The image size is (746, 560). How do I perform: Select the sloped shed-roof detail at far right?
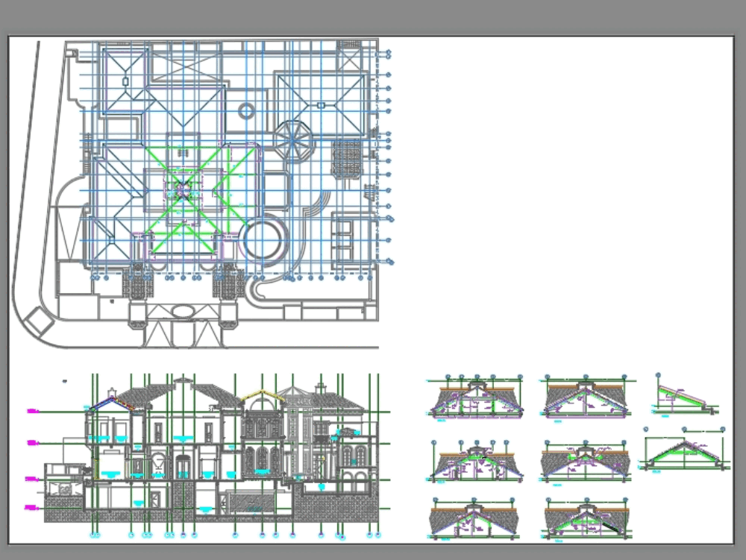(679, 395)
